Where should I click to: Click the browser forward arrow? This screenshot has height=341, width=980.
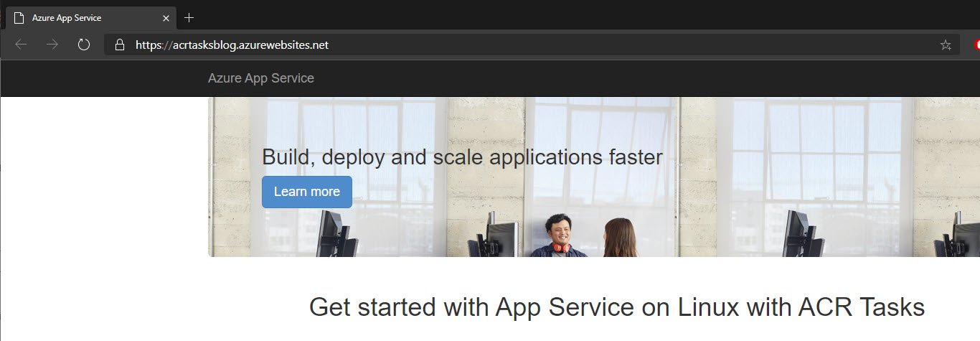(x=52, y=45)
